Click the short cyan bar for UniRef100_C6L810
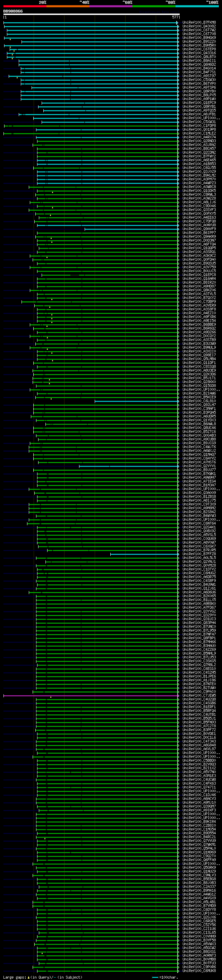The height and width of the screenshot is (980, 222). [x=136, y=401]
